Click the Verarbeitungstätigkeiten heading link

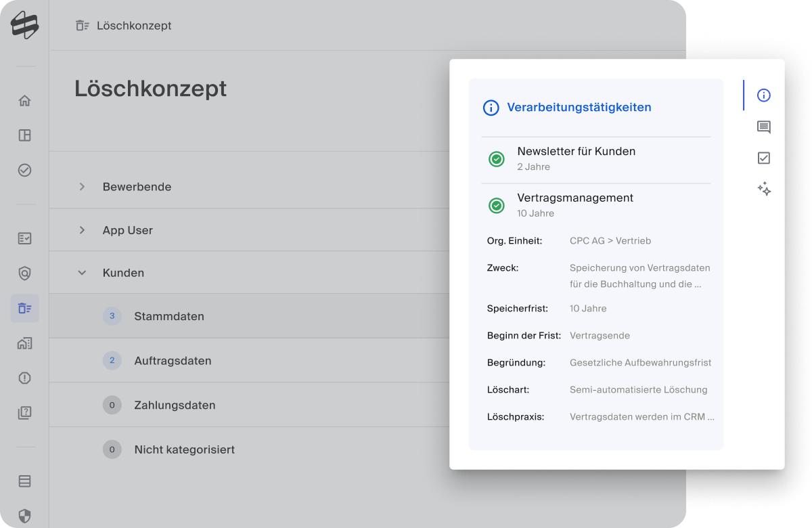click(579, 107)
